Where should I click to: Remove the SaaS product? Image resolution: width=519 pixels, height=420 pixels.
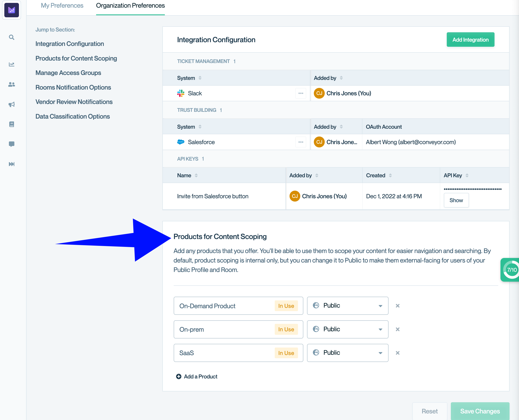(x=397, y=353)
